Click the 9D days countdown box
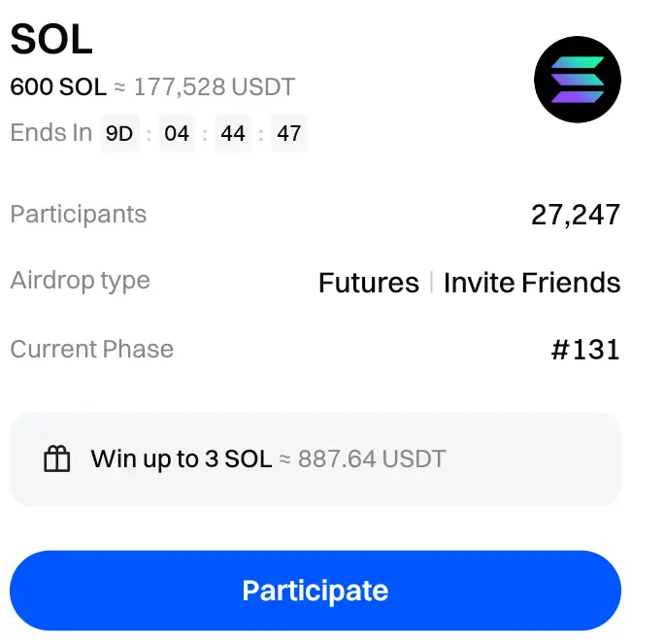665x644 pixels. click(x=119, y=134)
